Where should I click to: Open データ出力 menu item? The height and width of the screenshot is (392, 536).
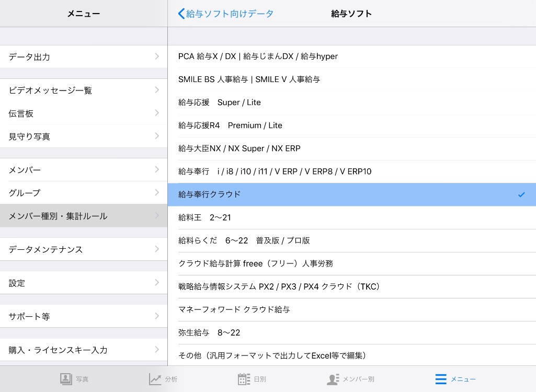click(x=84, y=56)
